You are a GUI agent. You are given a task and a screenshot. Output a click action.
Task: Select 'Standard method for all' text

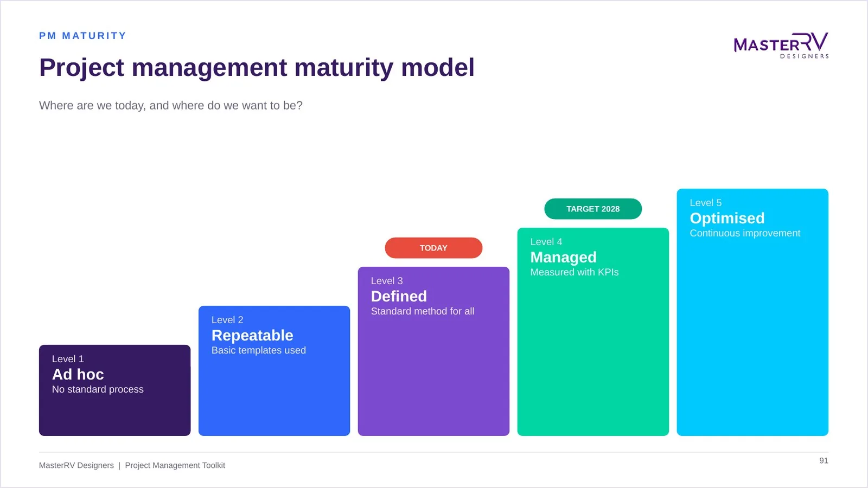423,311
